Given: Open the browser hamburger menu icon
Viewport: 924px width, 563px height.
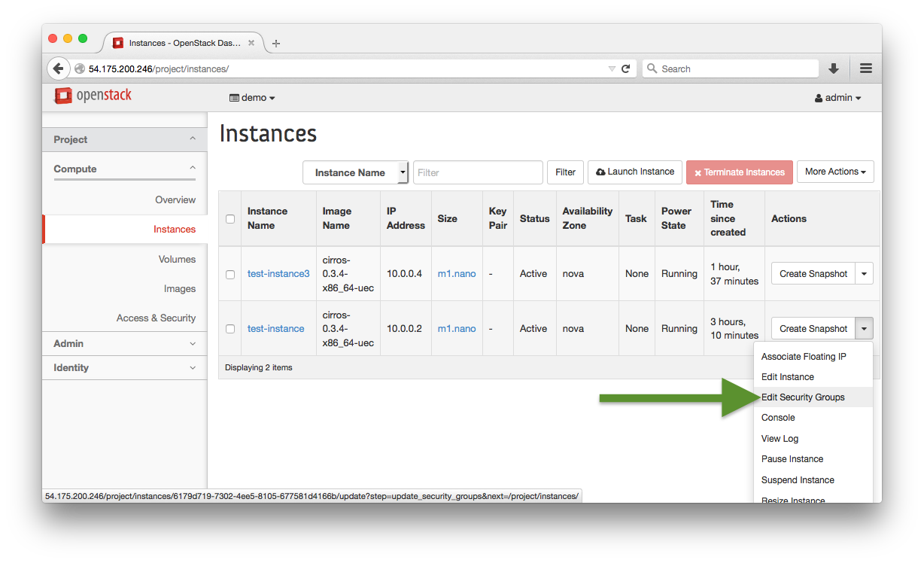Looking at the screenshot, I should 866,68.
